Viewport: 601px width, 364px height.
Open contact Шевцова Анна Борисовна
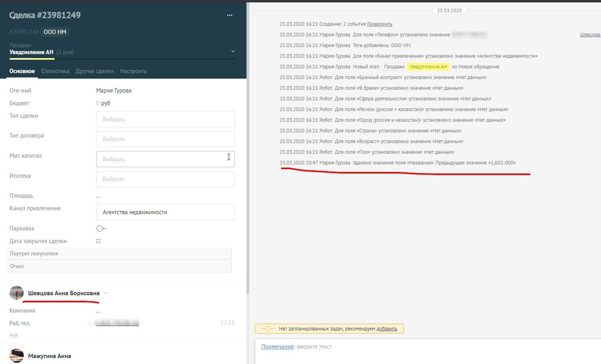pyautogui.click(x=64, y=293)
